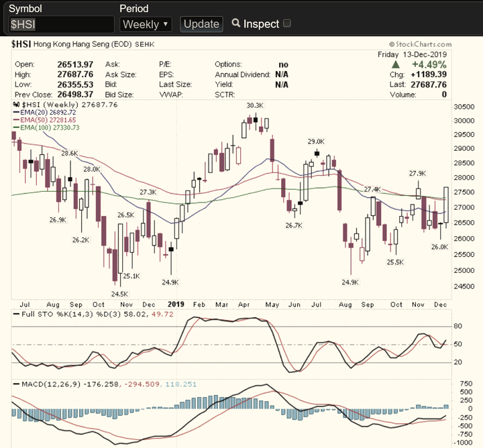This screenshot has width=483, height=448.
Task: Click the 49.72 stochastic %D value
Action: tap(162, 315)
